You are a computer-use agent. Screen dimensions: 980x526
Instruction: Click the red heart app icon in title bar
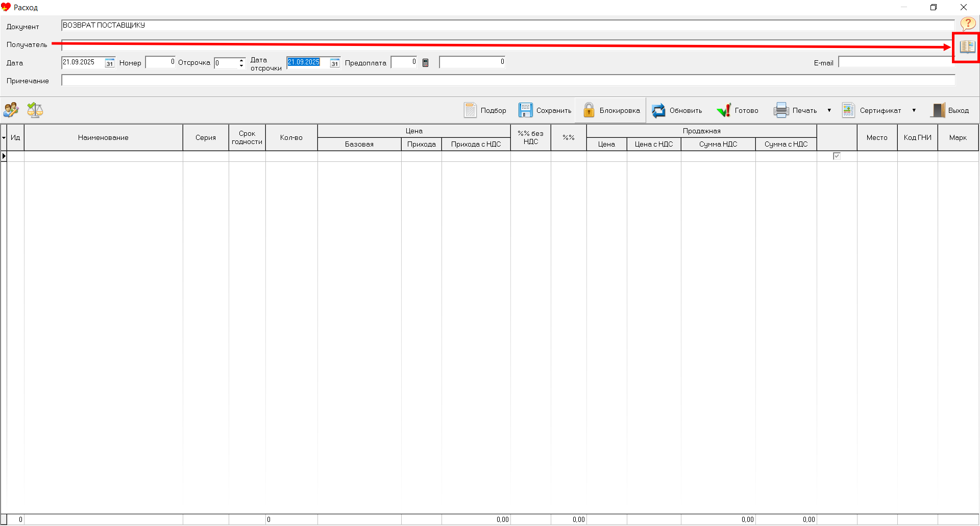6,7
